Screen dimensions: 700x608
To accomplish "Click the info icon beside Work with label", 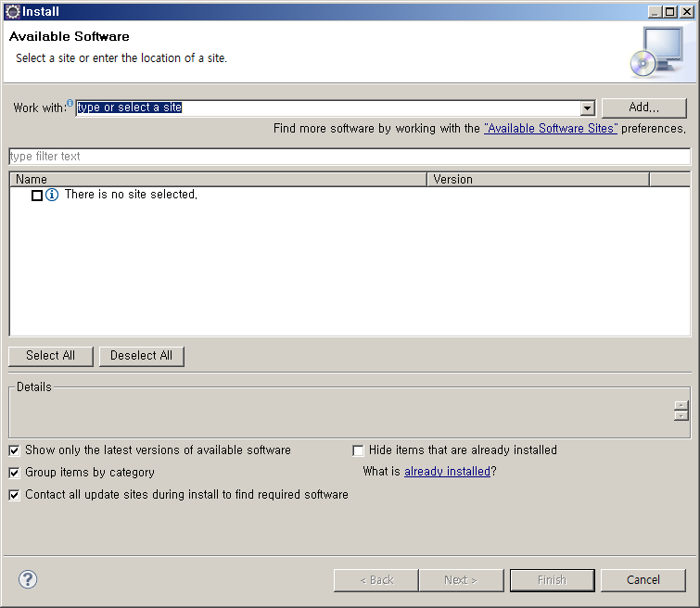I will (x=70, y=103).
